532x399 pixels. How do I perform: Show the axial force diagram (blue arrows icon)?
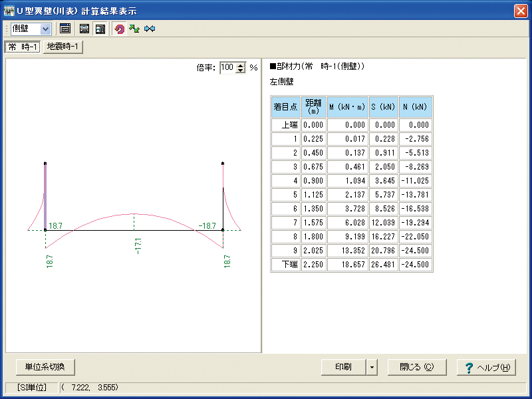click(x=150, y=29)
